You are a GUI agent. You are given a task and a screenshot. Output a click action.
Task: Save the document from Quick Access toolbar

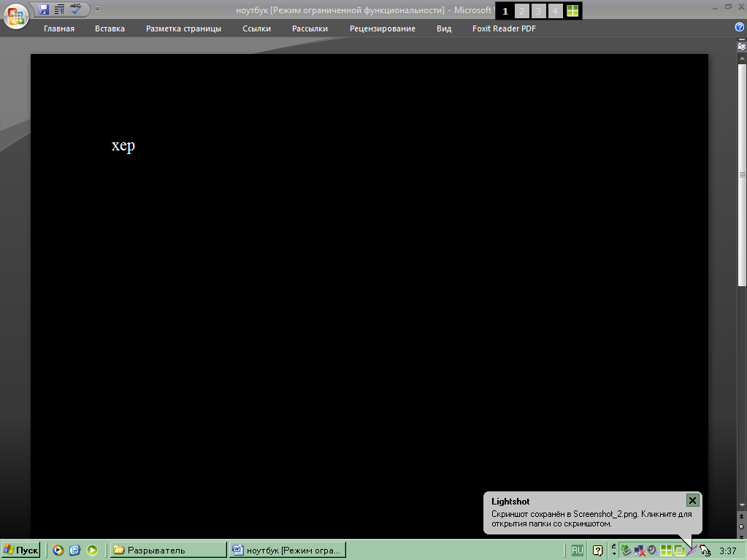[x=44, y=9]
